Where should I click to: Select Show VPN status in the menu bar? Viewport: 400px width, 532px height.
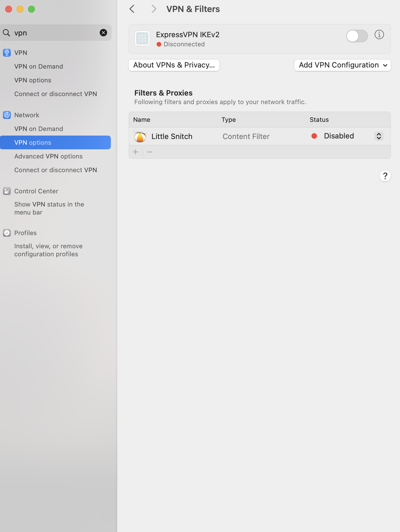(49, 208)
